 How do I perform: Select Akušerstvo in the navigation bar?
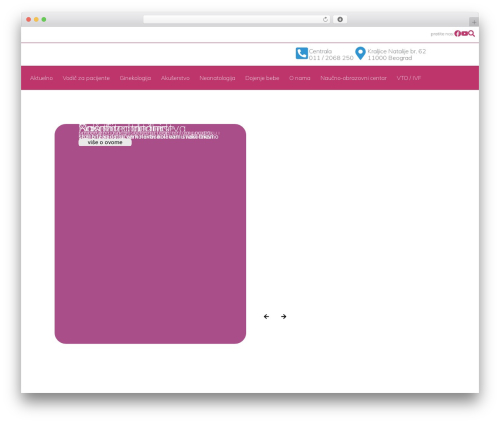[175, 78]
